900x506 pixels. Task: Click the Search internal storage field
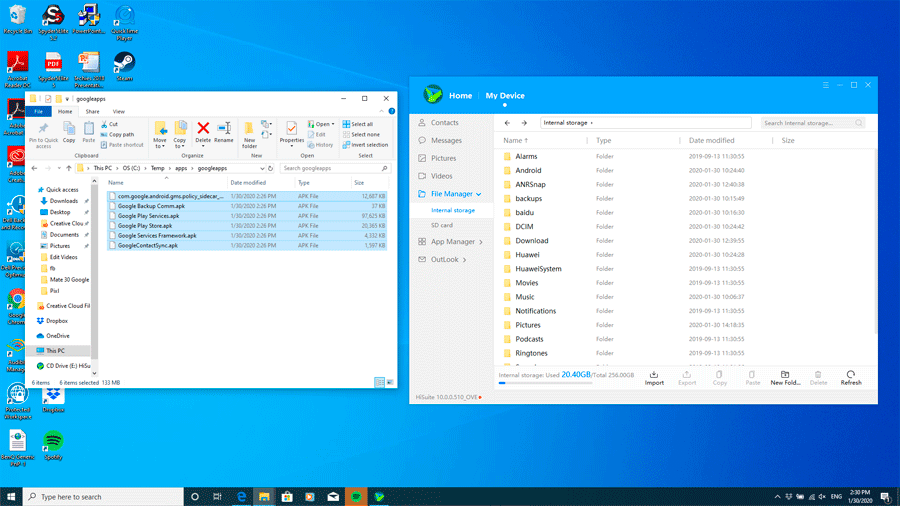coord(813,123)
